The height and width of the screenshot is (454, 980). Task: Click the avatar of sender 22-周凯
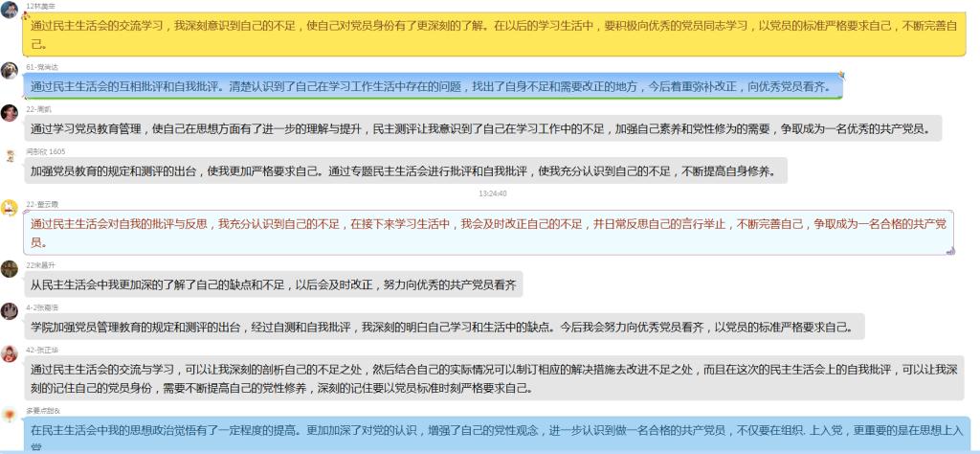click(10, 113)
